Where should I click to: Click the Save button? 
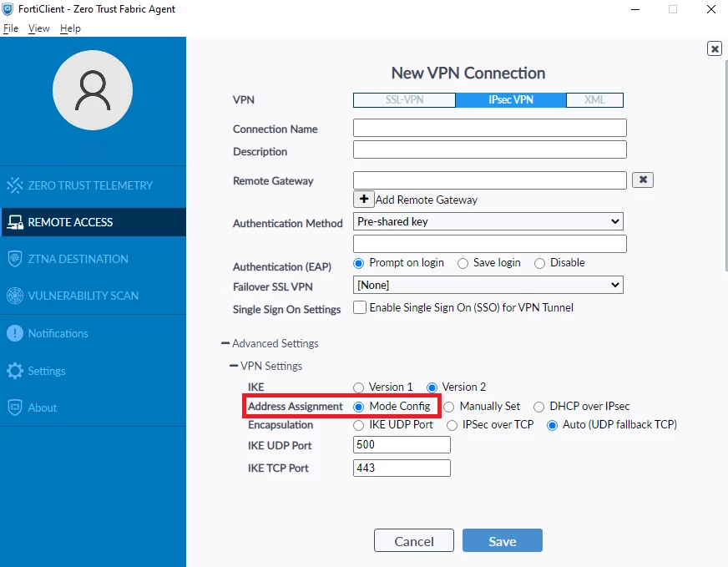(503, 540)
